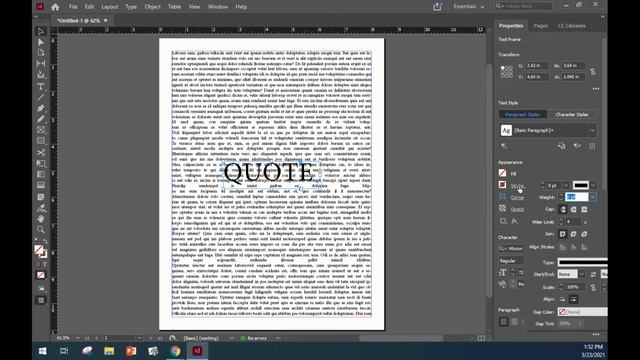The height and width of the screenshot is (360, 640).
Task: Click the Corner options icon
Action: 502,197
